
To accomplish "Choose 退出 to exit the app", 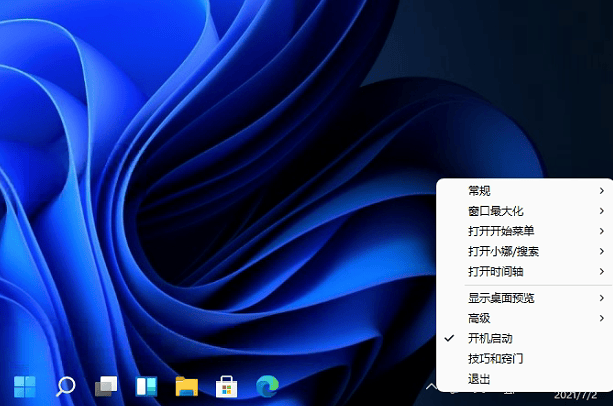I will point(479,379).
